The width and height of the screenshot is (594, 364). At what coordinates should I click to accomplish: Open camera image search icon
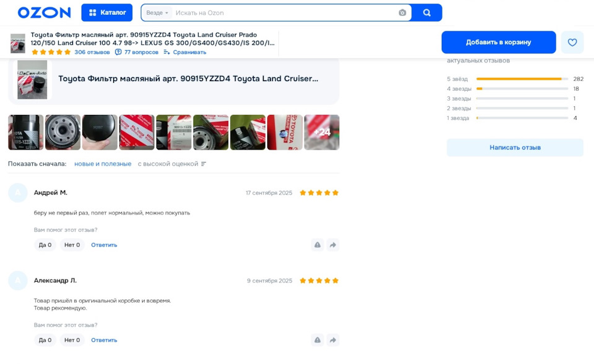(402, 13)
